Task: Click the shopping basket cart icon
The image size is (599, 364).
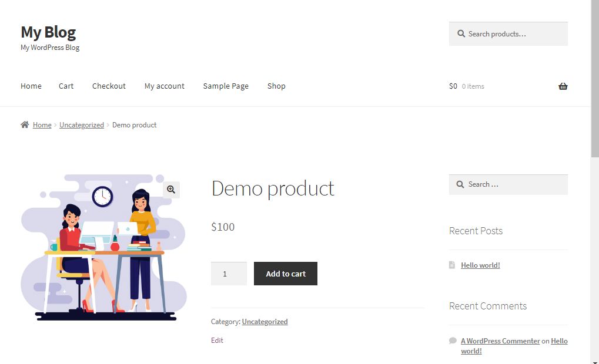Action: tap(563, 86)
